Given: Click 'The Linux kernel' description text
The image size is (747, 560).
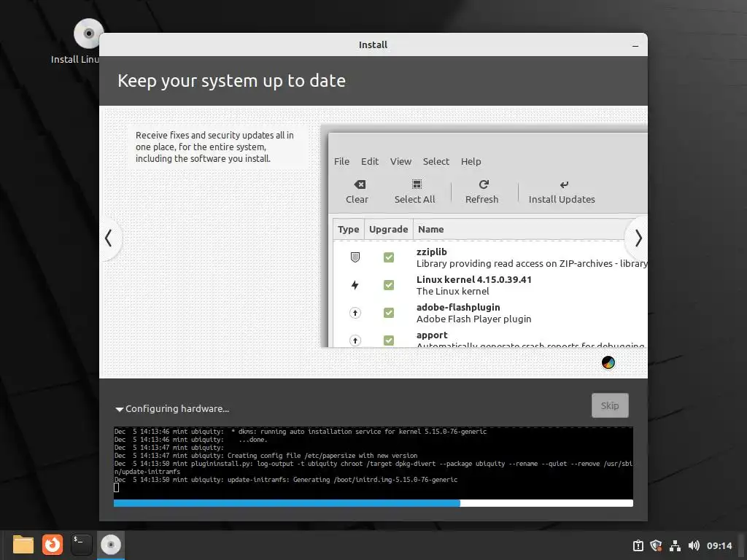Looking at the screenshot, I should (452, 292).
